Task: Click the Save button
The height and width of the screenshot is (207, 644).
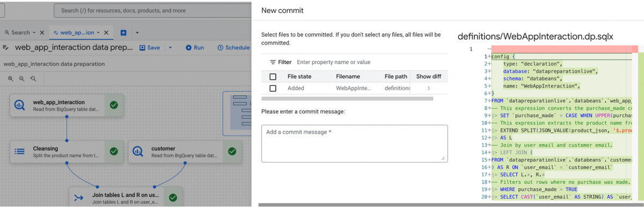Action: 150,47
